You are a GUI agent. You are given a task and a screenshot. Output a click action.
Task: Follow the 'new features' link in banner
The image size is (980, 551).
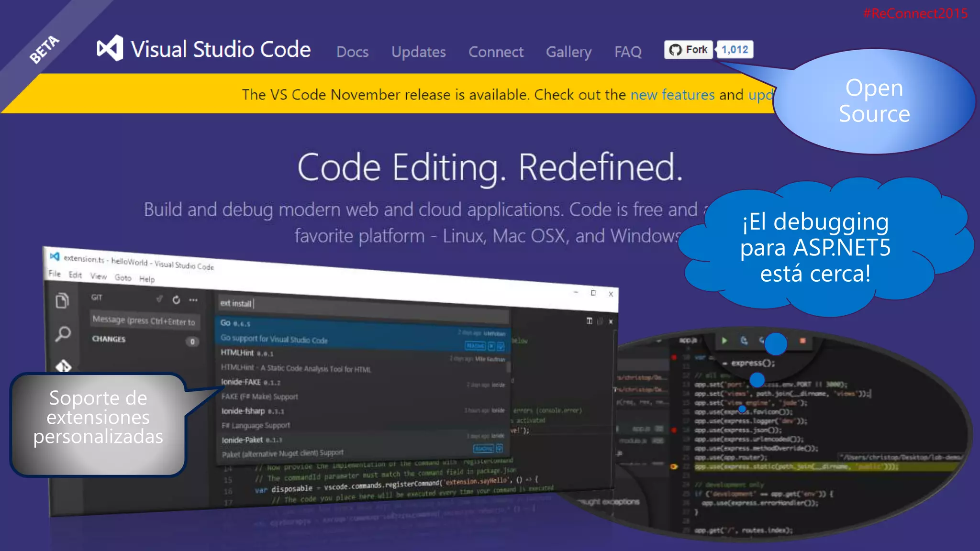(672, 95)
